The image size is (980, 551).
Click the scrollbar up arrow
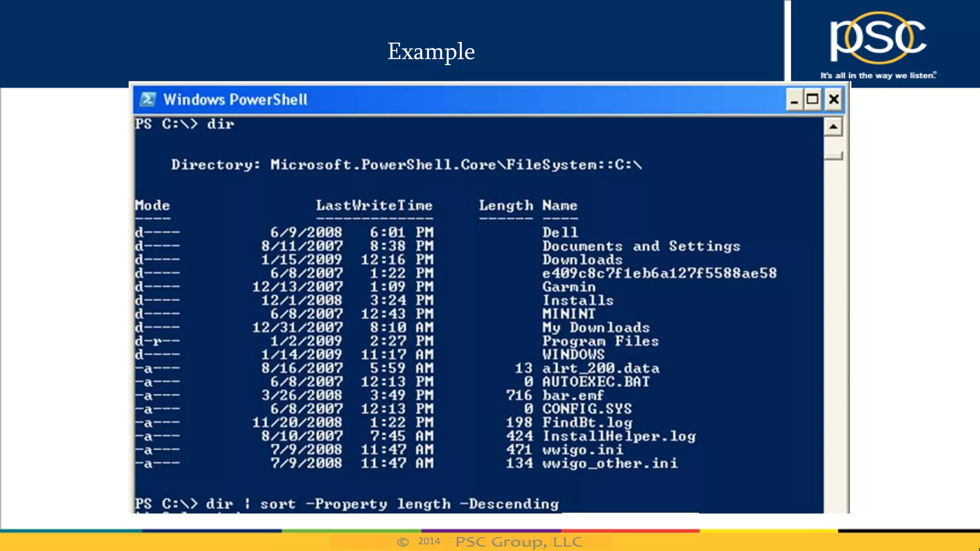click(x=833, y=127)
